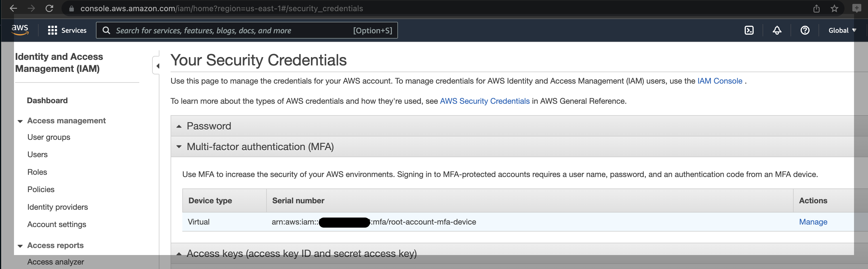This screenshot has width=868, height=269.
Task: Click the search magnifier in the search bar
Action: point(107,30)
